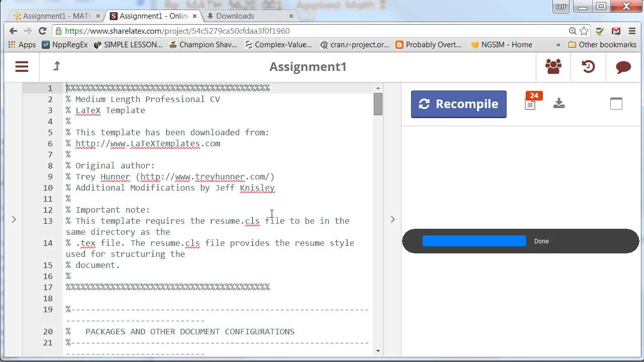This screenshot has height=362, width=644.
Task: Click the editor scrollbar down arrow
Action: click(x=378, y=351)
